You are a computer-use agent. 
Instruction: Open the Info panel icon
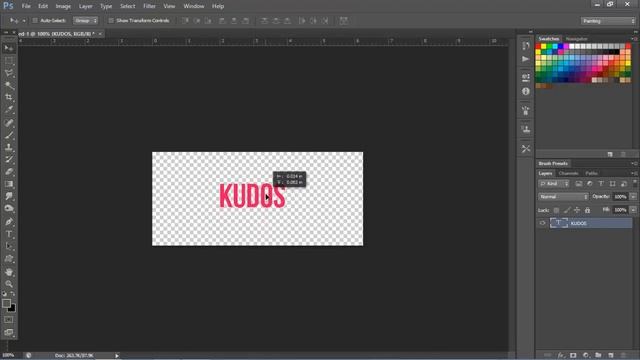[526, 91]
